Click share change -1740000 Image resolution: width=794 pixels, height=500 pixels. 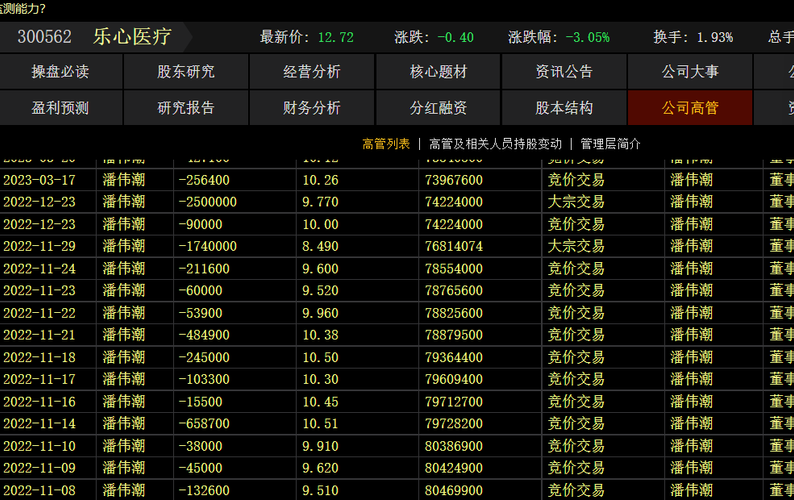[x=208, y=246]
